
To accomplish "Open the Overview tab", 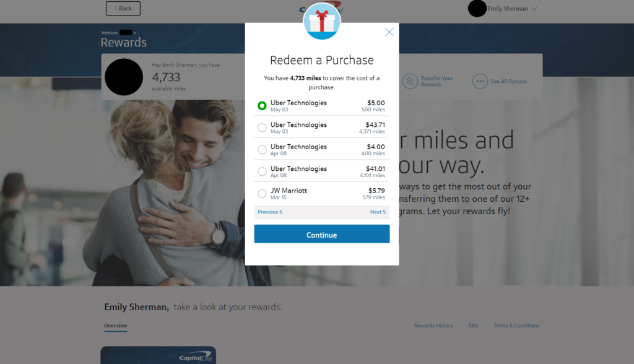I will [116, 326].
